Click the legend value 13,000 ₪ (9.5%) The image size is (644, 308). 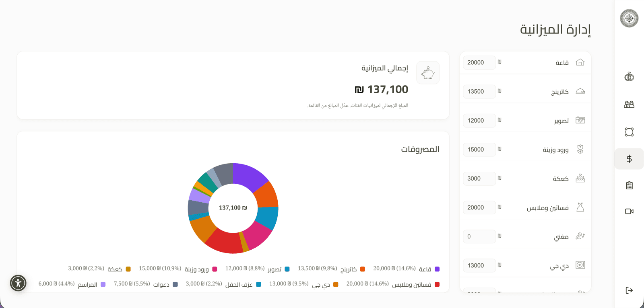click(289, 283)
